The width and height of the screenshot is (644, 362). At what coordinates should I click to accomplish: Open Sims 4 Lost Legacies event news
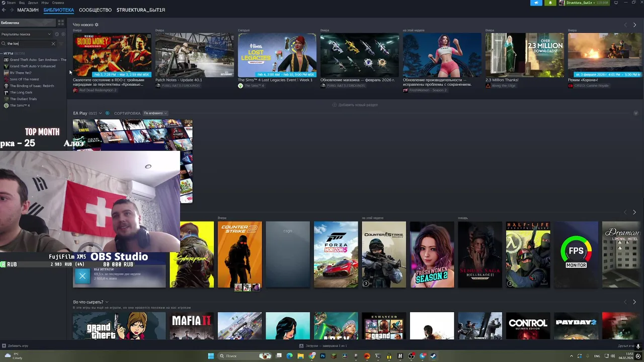click(x=277, y=55)
